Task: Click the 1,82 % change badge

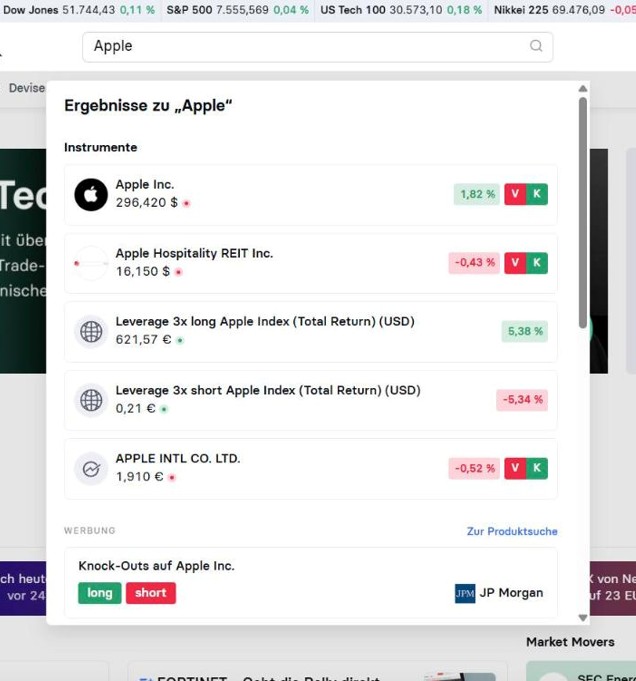Action: (x=477, y=194)
